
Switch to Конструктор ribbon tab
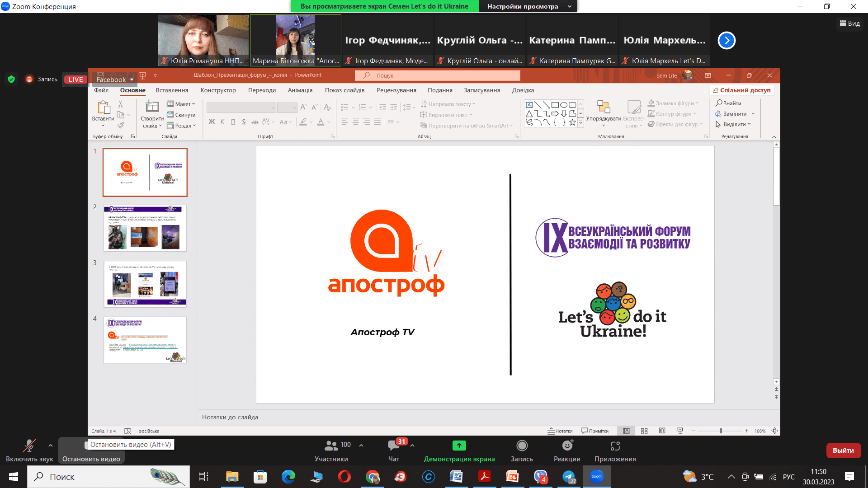(x=218, y=90)
